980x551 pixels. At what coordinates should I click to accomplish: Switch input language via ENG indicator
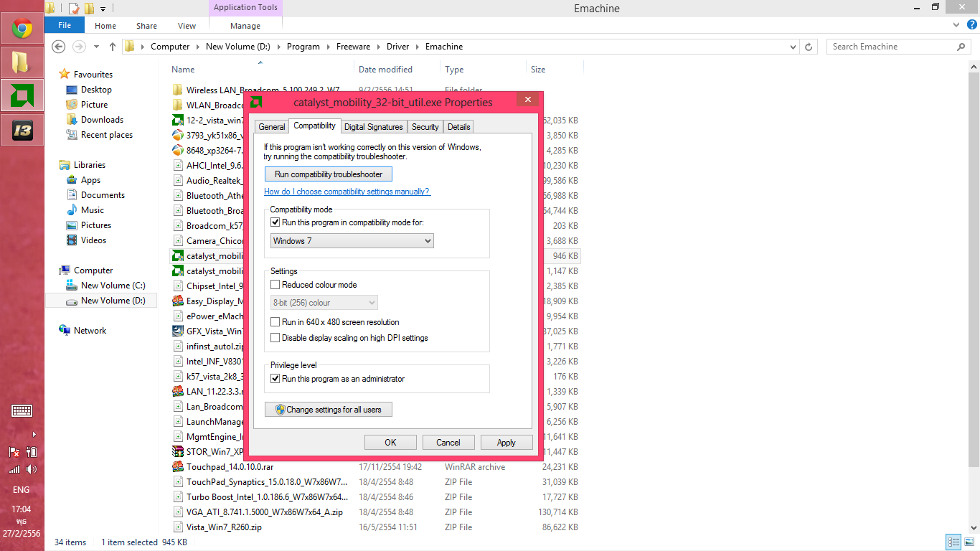point(22,490)
